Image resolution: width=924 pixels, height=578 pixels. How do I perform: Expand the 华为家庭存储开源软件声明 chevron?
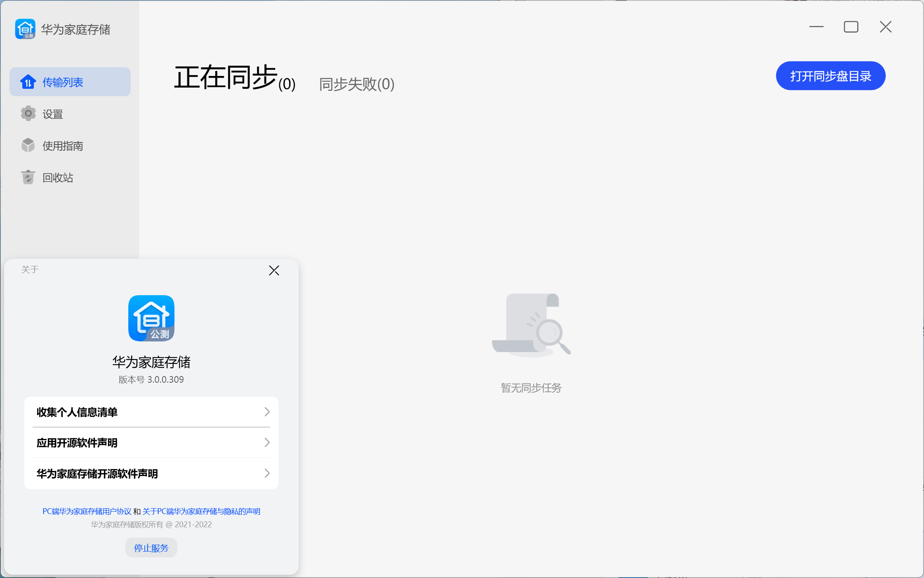click(267, 473)
